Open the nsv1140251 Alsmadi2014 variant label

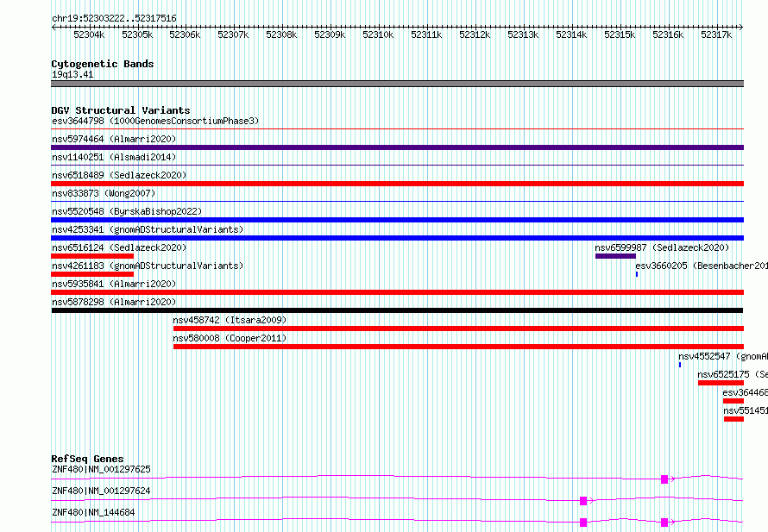(x=114, y=157)
